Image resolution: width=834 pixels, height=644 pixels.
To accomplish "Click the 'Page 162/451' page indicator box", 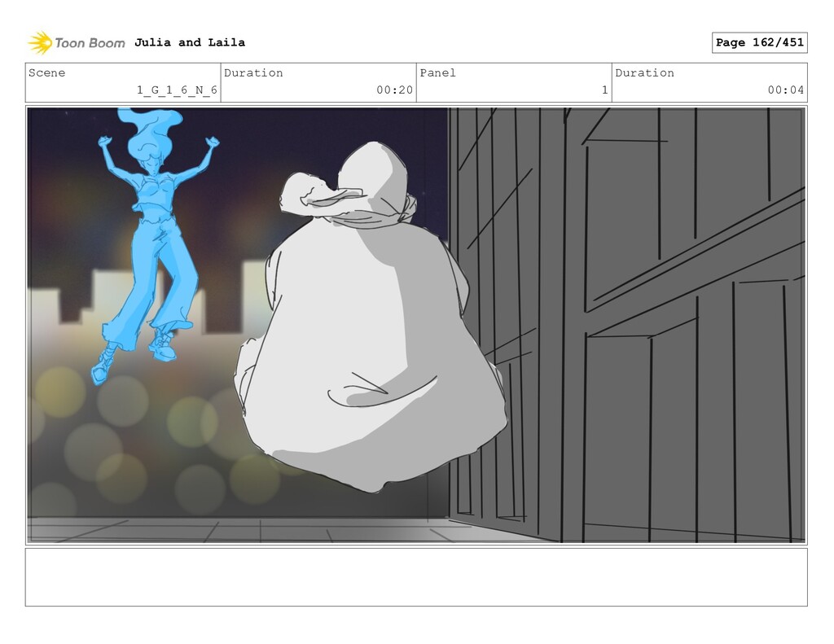I will click(760, 42).
